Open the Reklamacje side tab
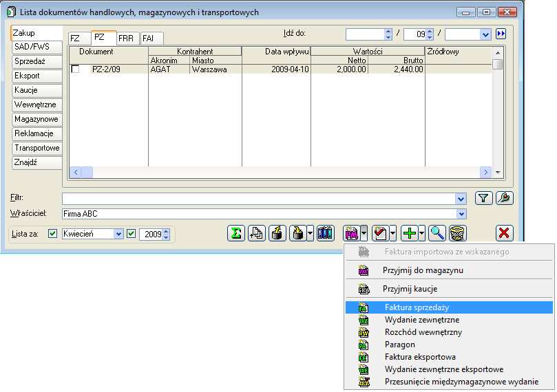This screenshot has height=392, width=557. pyautogui.click(x=37, y=133)
